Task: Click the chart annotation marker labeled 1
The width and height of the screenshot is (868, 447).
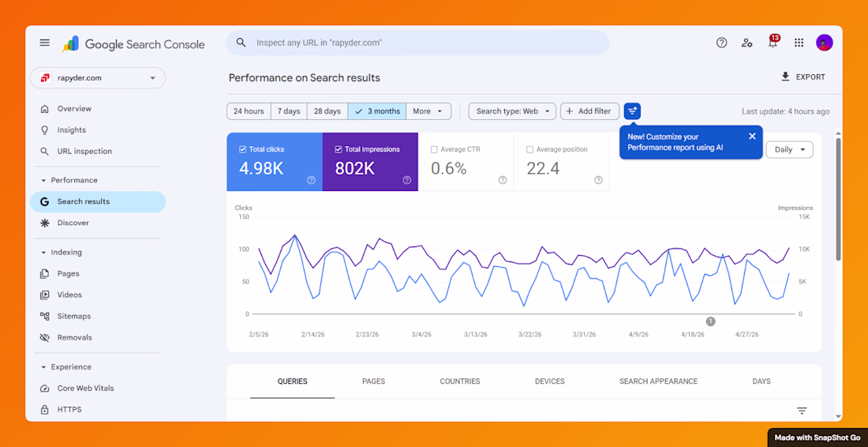Action: tap(711, 321)
